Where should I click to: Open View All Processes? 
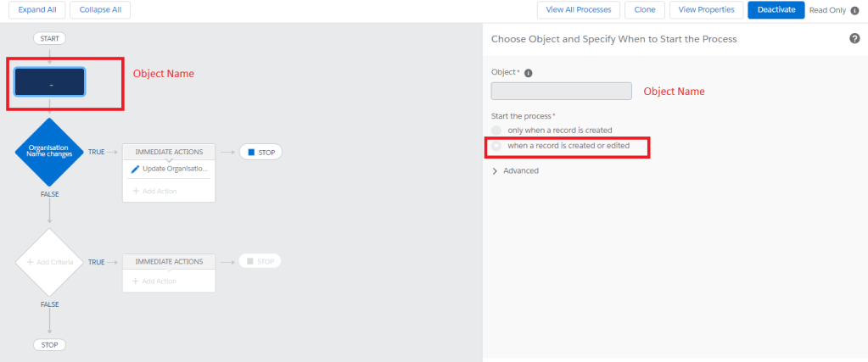click(578, 10)
